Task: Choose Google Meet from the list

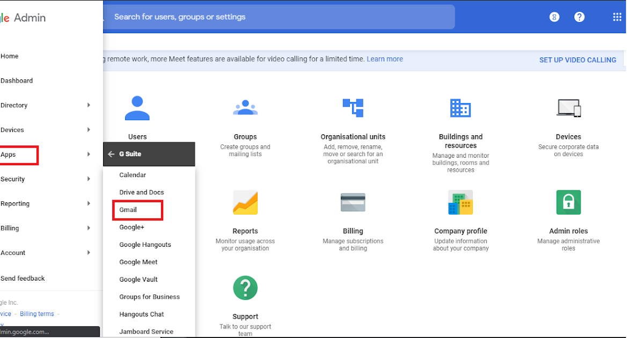Action: [138, 262]
